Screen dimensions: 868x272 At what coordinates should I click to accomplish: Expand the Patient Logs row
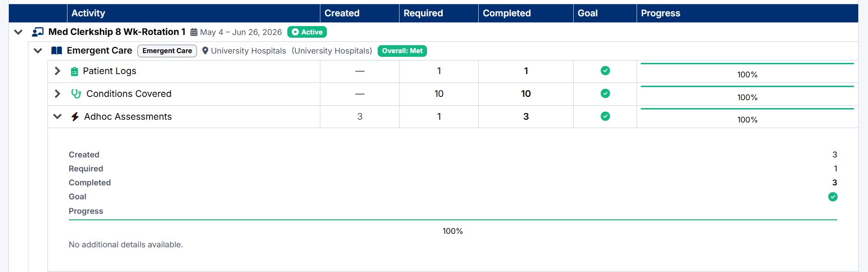click(57, 71)
